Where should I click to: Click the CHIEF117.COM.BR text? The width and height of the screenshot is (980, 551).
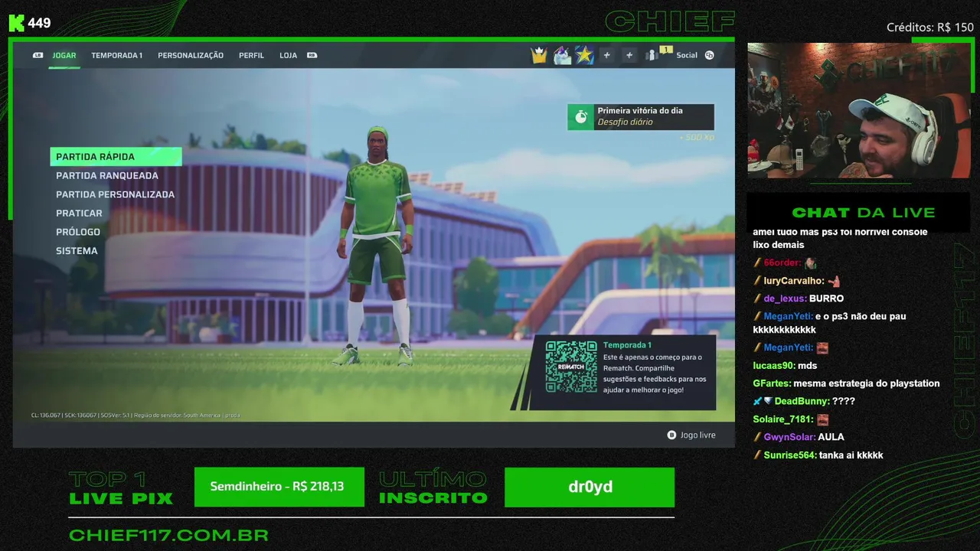[168, 536]
